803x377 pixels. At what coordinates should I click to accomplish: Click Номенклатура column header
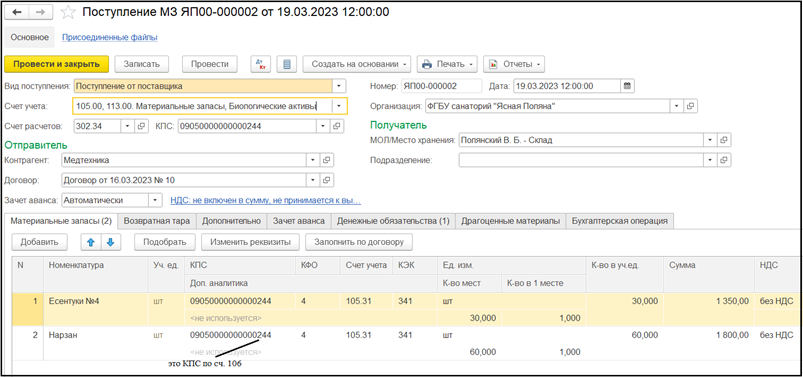pyautogui.click(x=95, y=274)
